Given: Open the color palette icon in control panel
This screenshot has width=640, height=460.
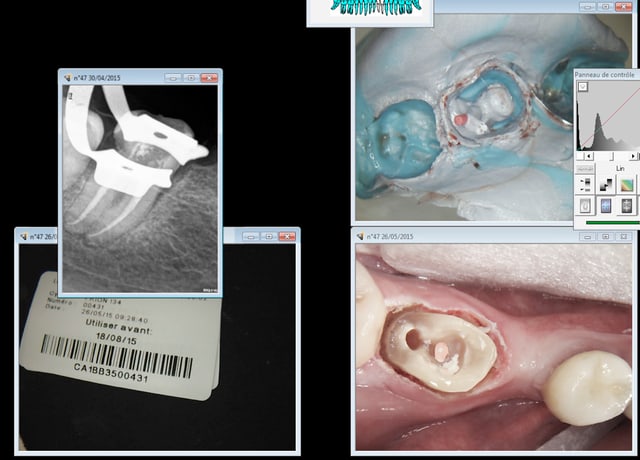Looking at the screenshot, I should (x=627, y=185).
